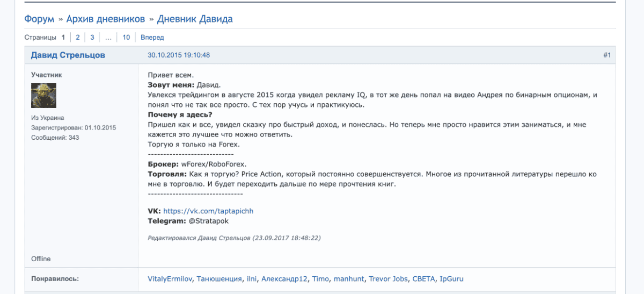Go to Архив дневников breadcrumb
This screenshot has height=294, width=644.
(106, 19)
